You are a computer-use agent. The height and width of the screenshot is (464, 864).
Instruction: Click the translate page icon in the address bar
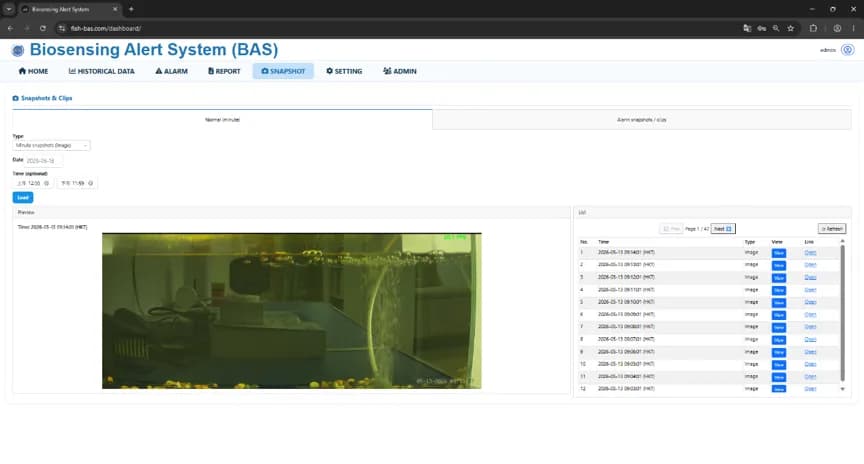[747, 28]
